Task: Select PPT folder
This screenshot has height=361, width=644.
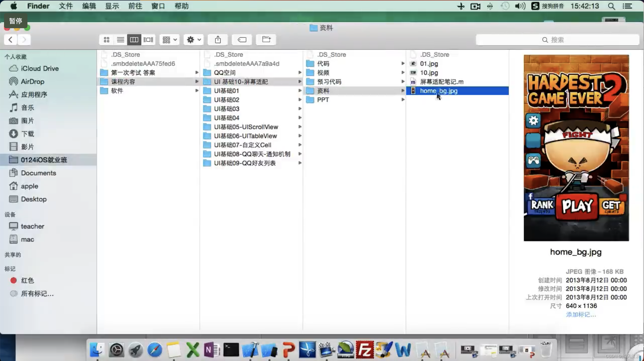Action: [354, 100]
